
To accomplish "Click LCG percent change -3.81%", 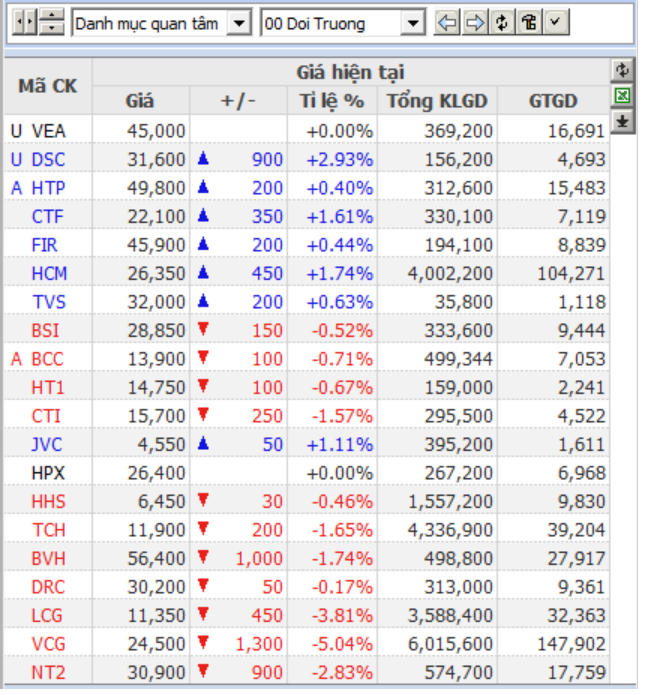I will point(342,616).
